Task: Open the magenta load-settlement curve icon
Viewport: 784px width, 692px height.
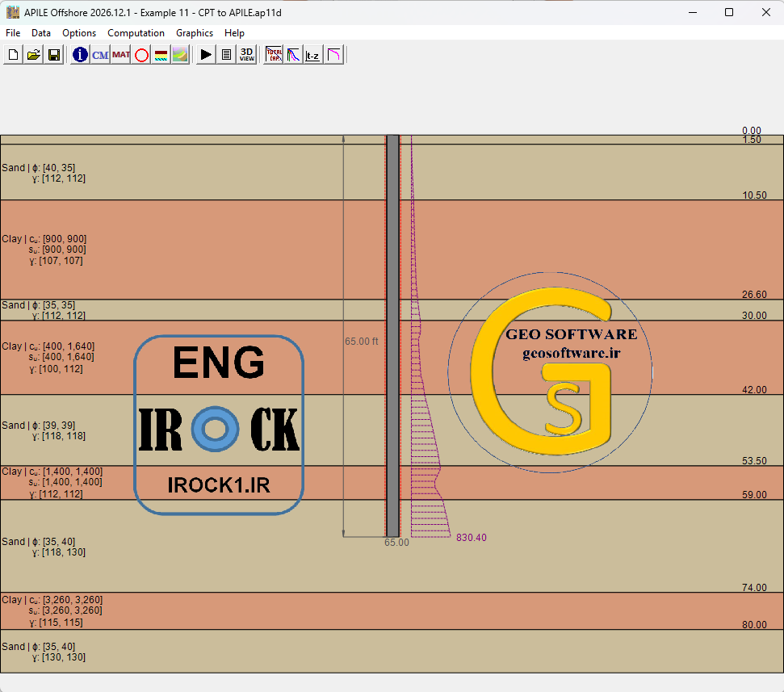Action: coord(333,54)
